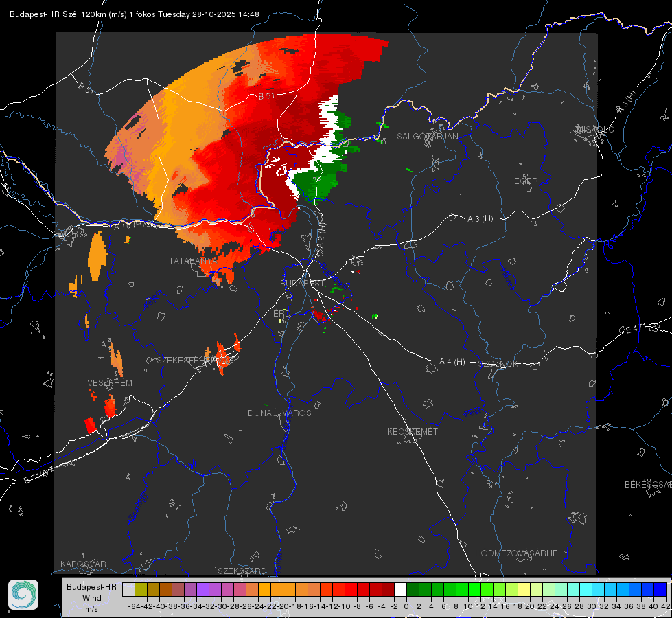The height and width of the screenshot is (618, 672).
Task: Click the '-64' value on the legend scale
Action: pyautogui.click(x=135, y=606)
